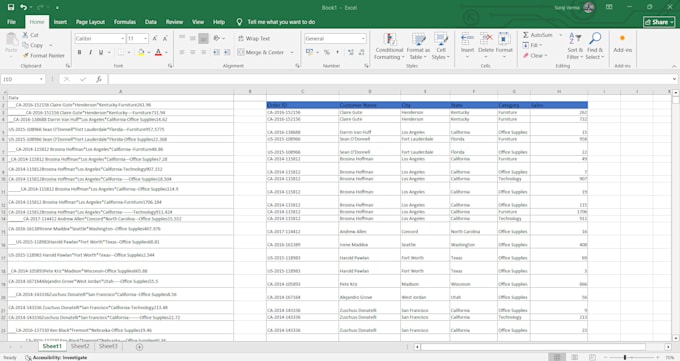Decrease the decimal places

click(x=361, y=52)
